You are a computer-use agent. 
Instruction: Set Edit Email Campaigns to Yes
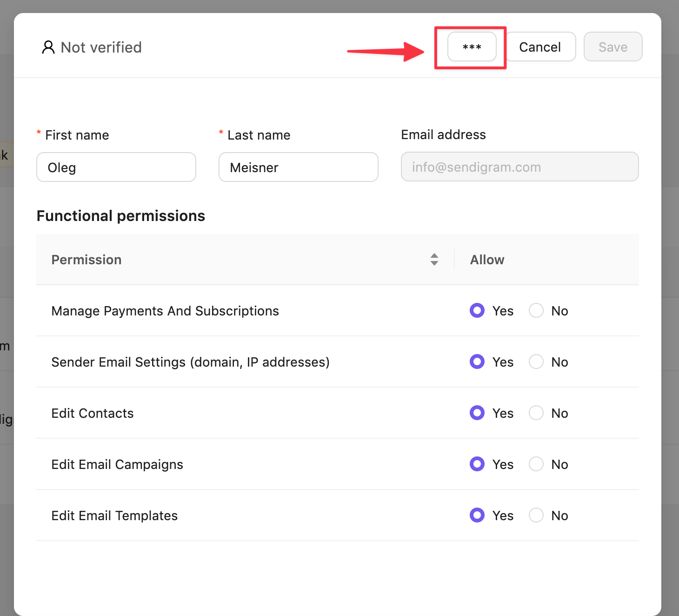click(477, 464)
